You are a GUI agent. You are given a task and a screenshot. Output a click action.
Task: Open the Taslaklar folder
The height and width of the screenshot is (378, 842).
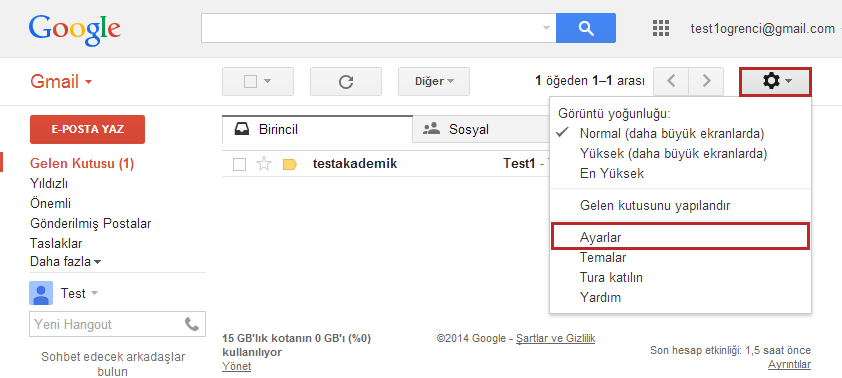click(x=56, y=243)
